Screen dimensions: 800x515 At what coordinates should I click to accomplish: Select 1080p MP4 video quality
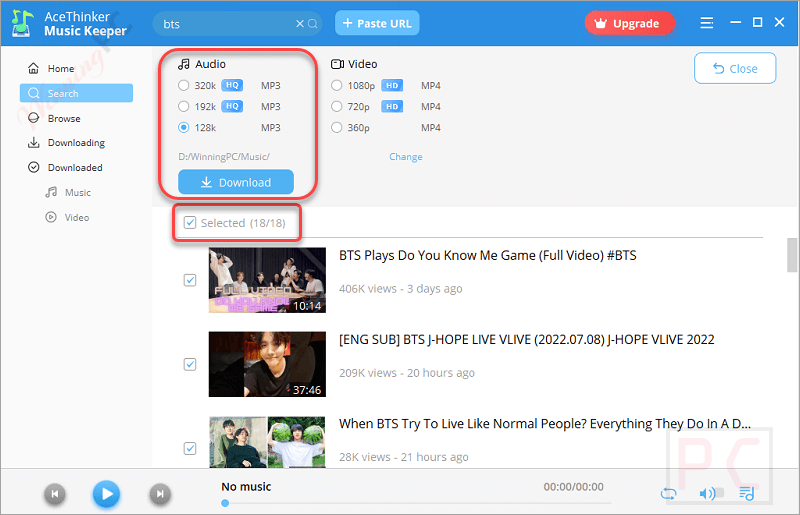pos(337,86)
